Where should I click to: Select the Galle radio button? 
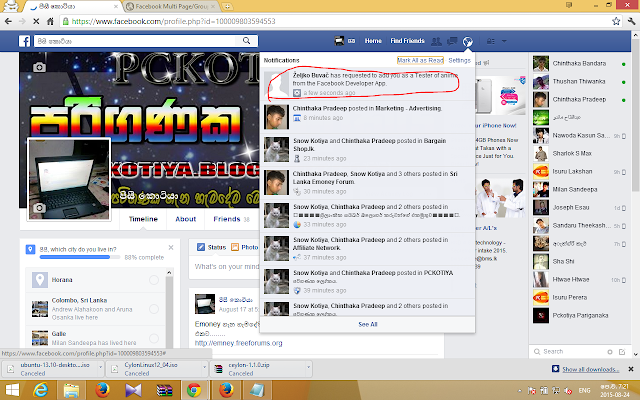click(x=154, y=338)
